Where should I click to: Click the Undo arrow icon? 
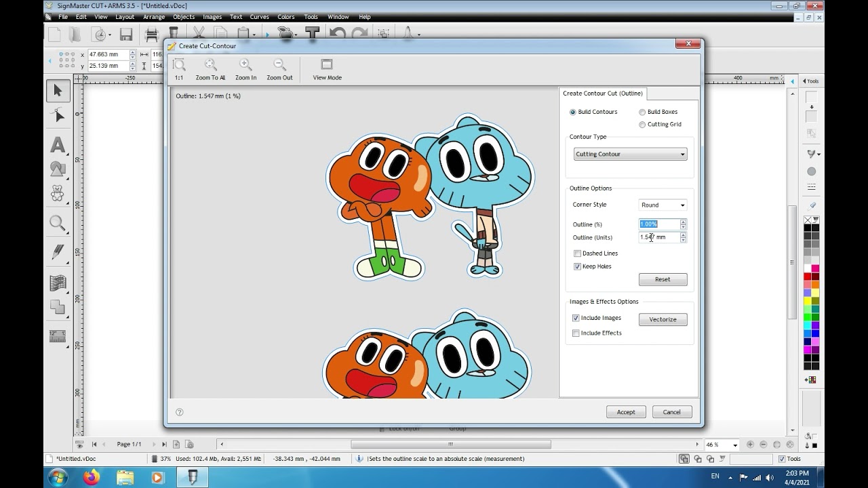(337, 34)
